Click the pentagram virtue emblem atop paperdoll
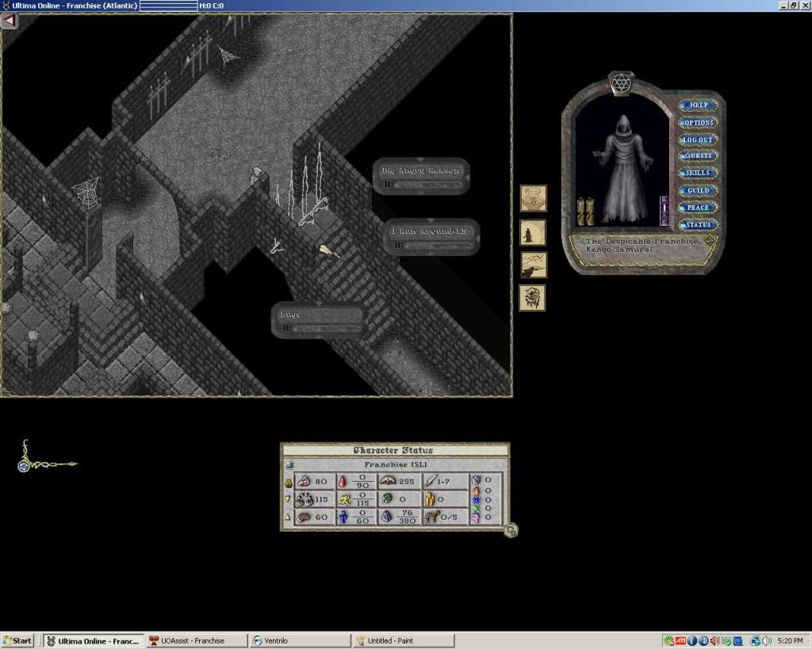Image resolution: width=812 pixels, height=649 pixels. (x=621, y=83)
